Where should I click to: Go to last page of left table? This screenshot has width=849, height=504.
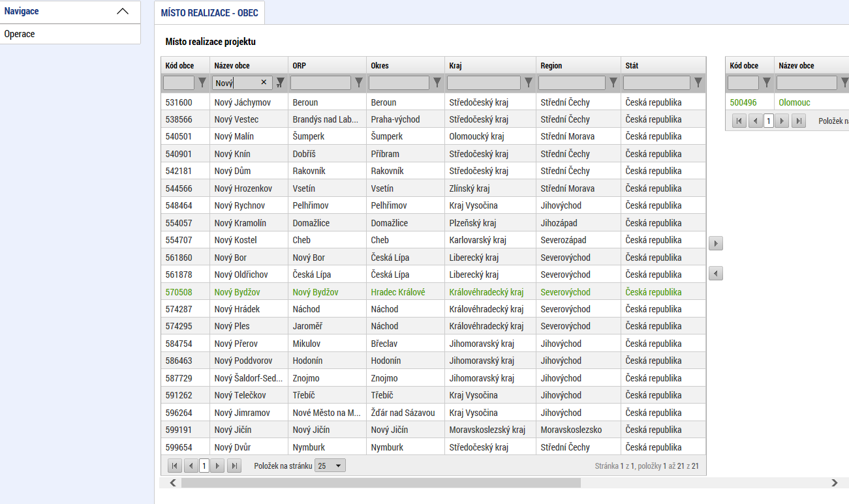[234, 466]
